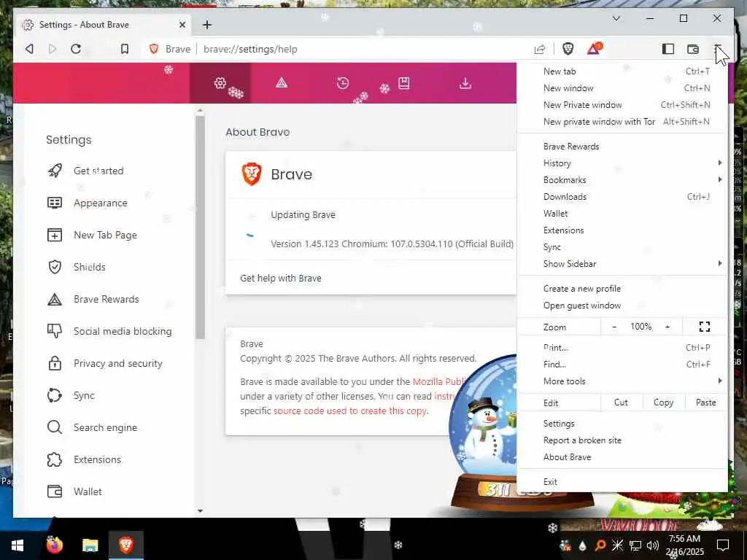Select Open guest window

pyautogui.click(x=622, y=306)
